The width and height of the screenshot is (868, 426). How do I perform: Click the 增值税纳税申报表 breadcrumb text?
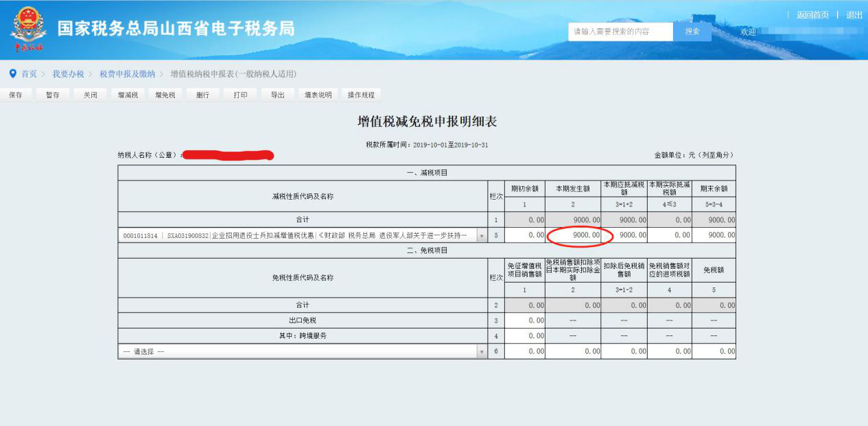click(x=233, y=74)
